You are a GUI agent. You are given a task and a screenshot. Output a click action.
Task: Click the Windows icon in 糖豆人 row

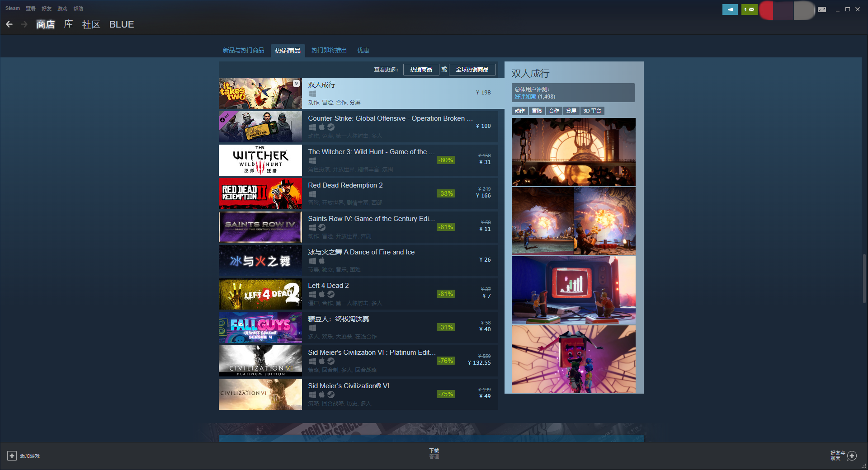[312, 328]
